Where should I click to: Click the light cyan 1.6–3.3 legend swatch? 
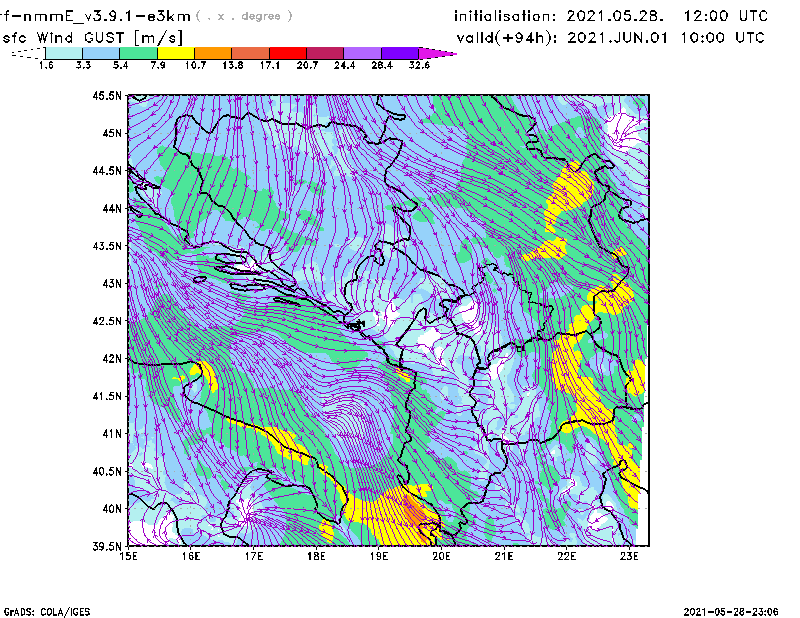(x=64, y=53)
